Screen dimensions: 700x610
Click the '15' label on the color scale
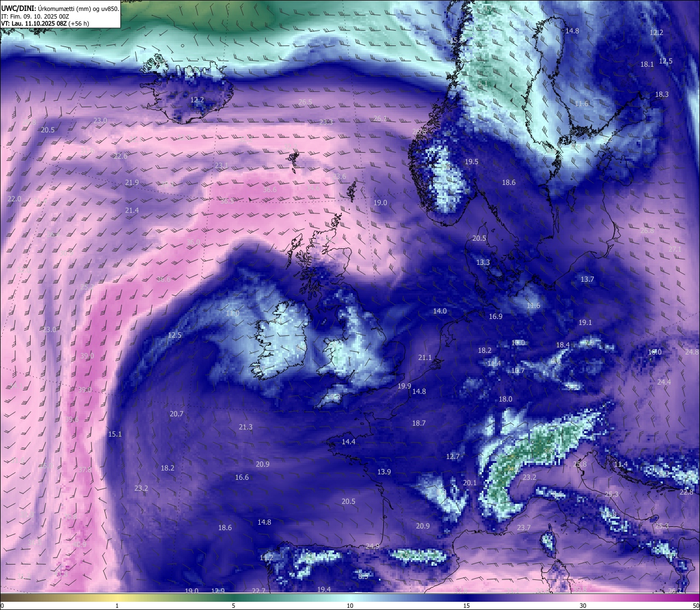point(466,606)
